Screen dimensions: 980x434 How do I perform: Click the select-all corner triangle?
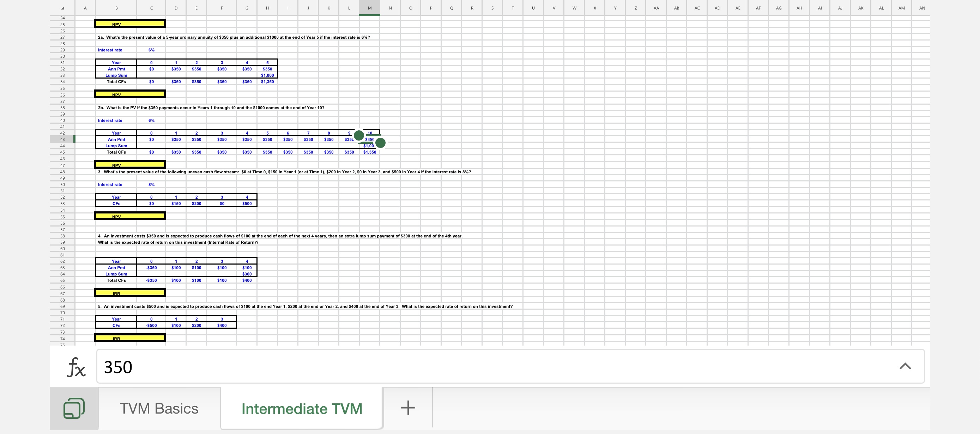point(62,8)
